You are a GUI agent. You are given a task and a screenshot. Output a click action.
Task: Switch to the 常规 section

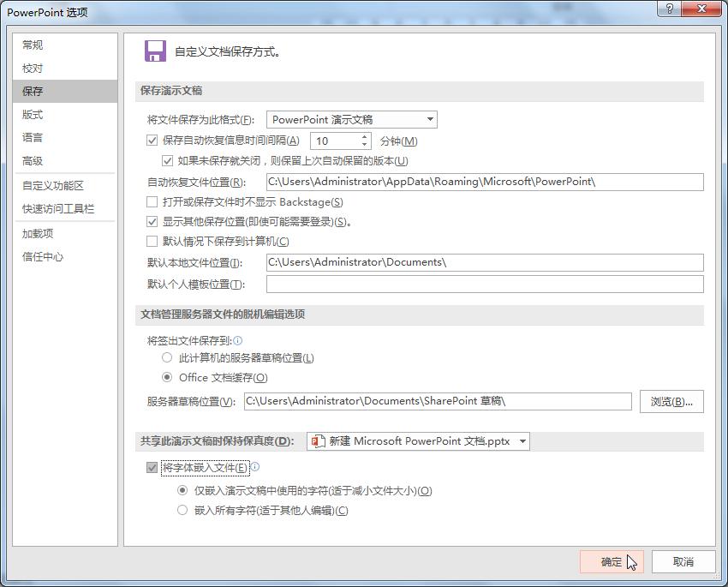click(x=33, y=45)
